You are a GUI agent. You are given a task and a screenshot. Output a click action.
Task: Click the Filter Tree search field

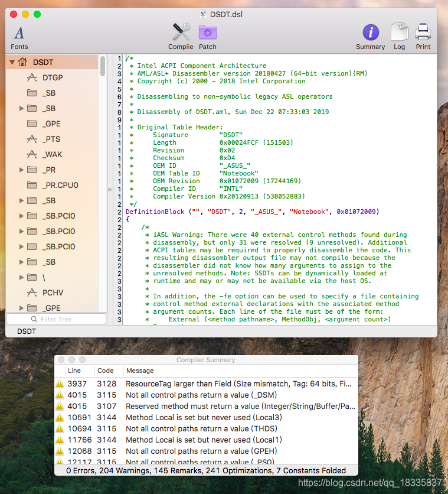tap(56, 319)
